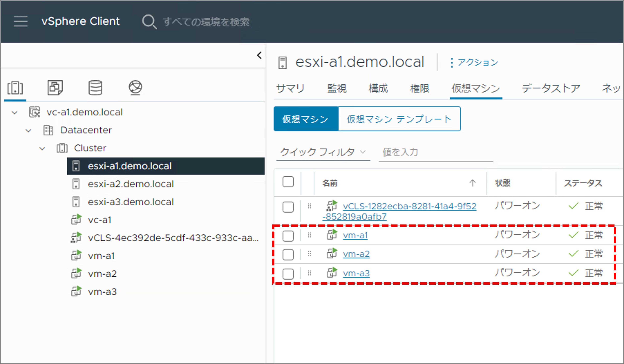Open the データストア tab
This screenshot has width=624, height=364.
[551, 88]
